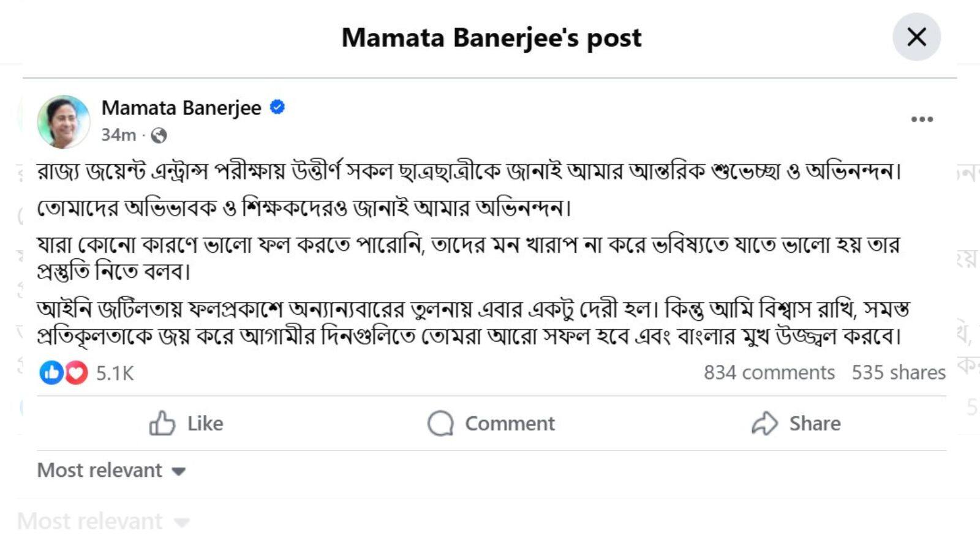980x551 pixels.
Task: Click the Share arrow icon
Action: pos(762,422)
